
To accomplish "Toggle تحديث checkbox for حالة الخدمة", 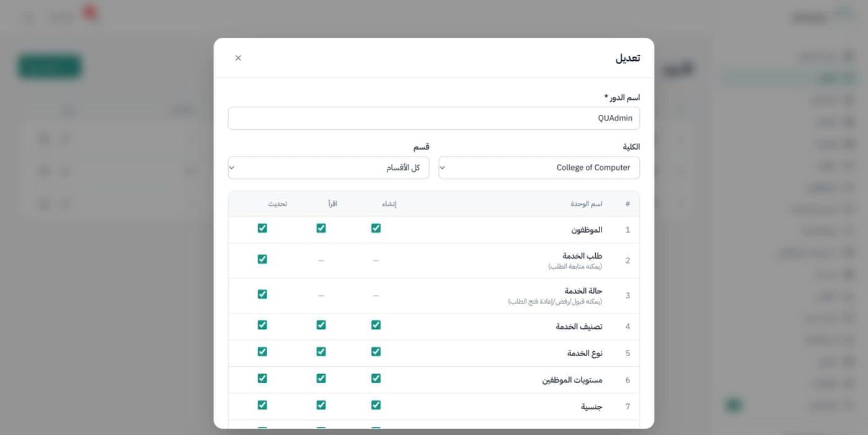I will pyautogui.click(x=262, y=294).
